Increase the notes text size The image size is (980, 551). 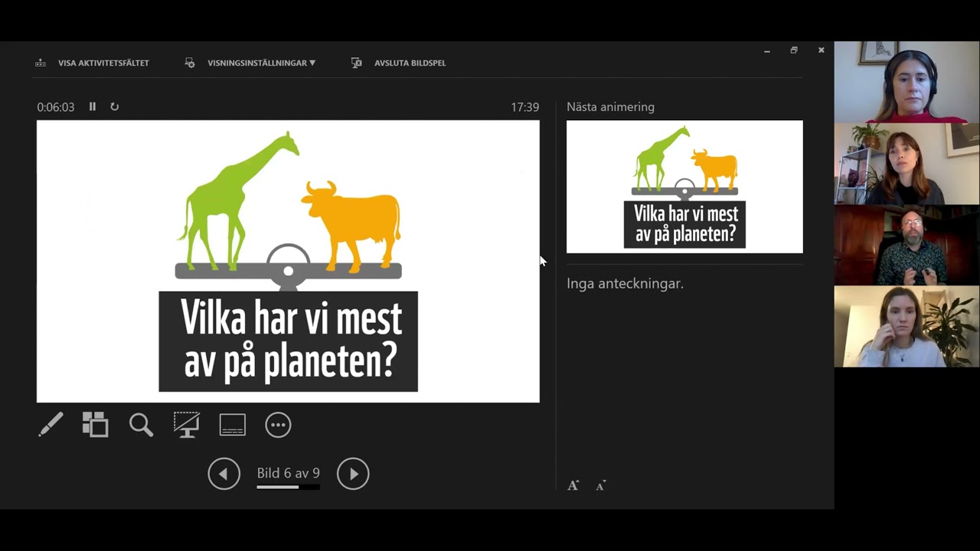tap(573, 485)
